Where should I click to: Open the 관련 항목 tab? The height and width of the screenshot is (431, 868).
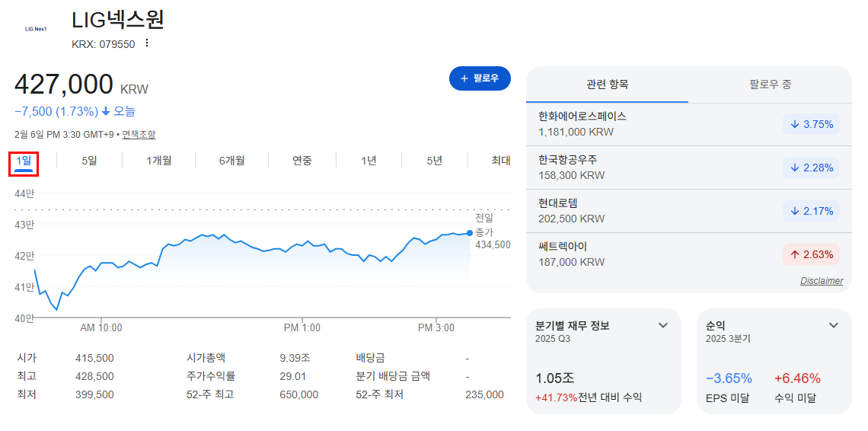(x=608, y=85)
